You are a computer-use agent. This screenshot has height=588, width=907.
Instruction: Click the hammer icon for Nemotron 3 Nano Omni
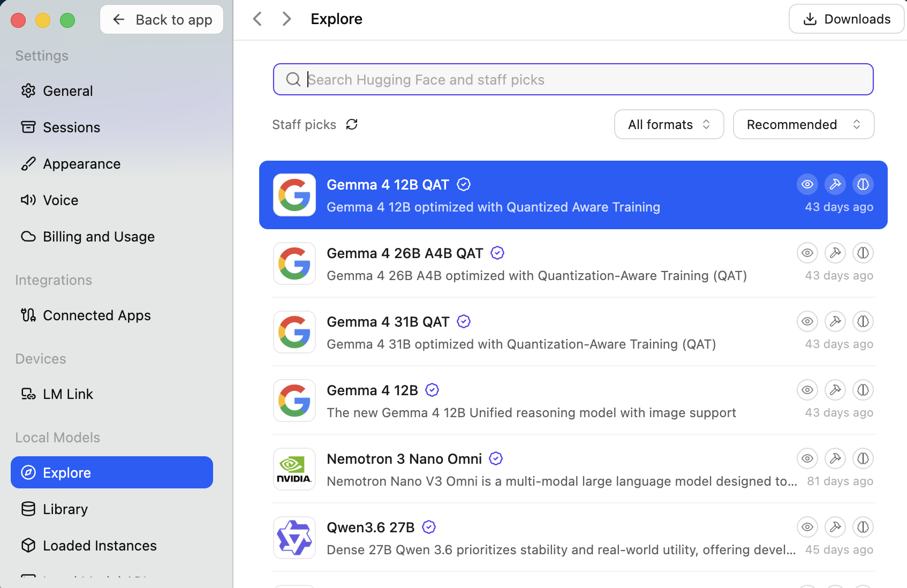(835, 458)
